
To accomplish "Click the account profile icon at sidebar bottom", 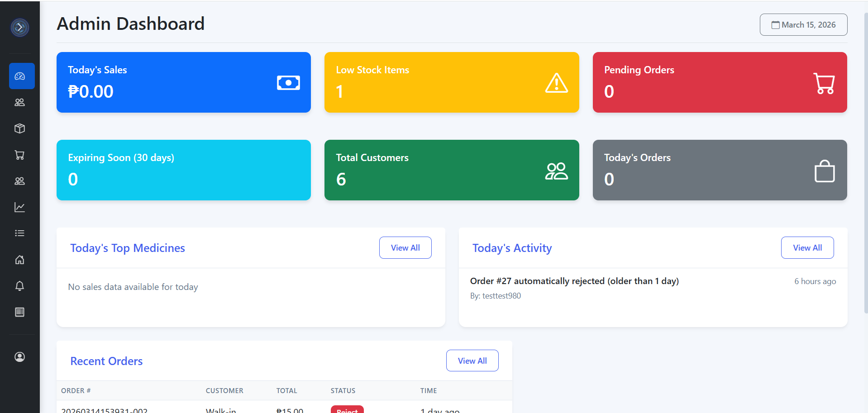I will [20, 357].
